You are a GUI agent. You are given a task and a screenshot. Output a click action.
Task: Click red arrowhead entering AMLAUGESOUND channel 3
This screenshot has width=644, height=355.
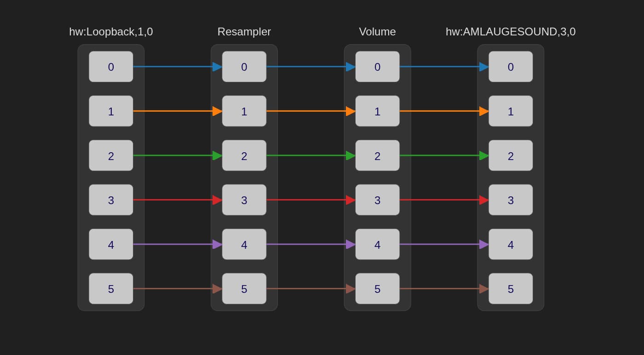[484, 200]
